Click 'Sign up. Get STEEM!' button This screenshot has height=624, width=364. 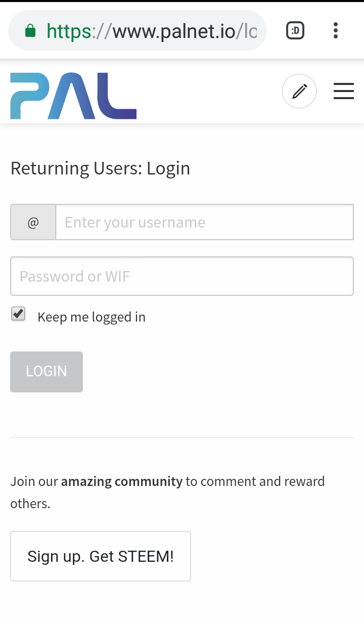[x=101, y=556]
